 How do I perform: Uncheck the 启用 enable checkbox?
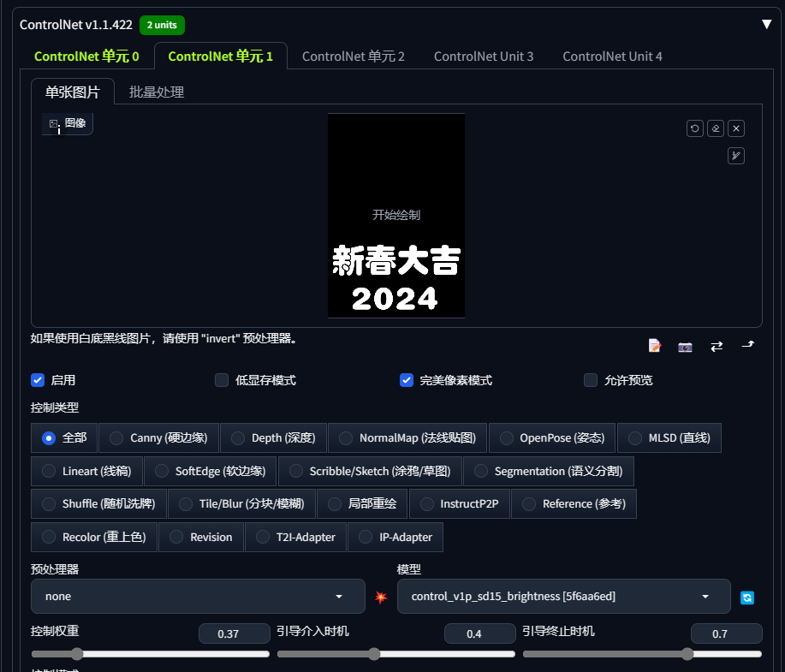click(x=38, y=380)
